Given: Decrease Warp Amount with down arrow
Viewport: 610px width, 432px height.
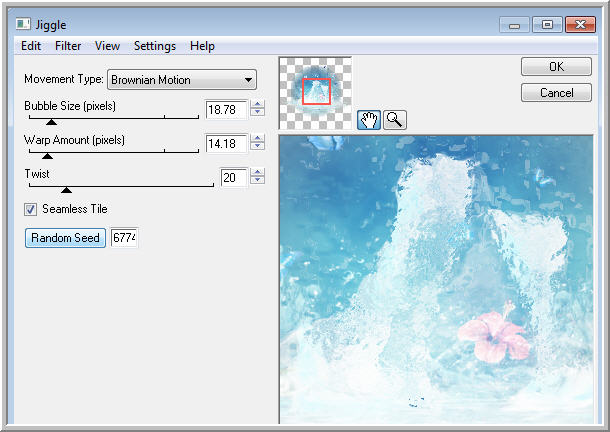Looking at the screenshot, I should tap(258, 146).
